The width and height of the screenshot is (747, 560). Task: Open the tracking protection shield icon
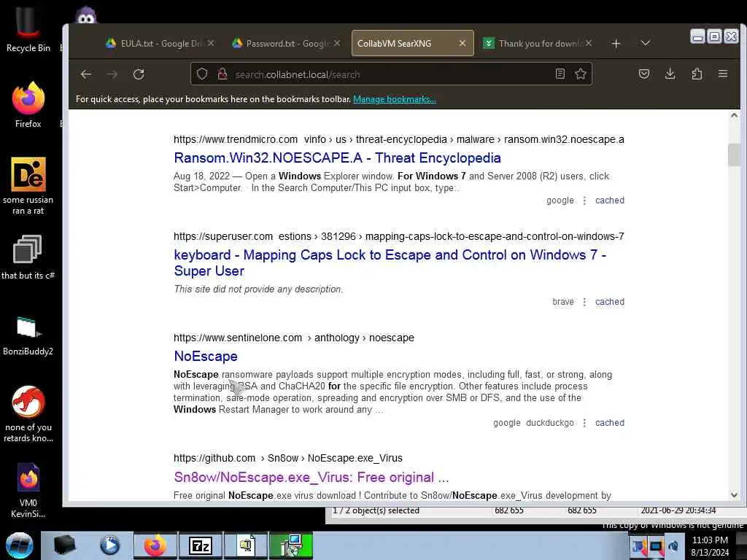pos(202,74)
